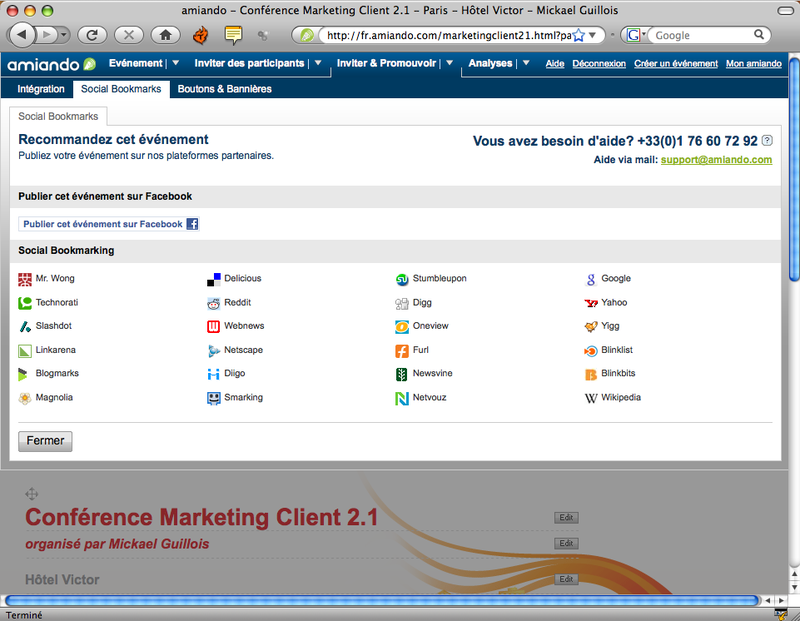The height and width of the screenshot is (621, 800).
Task: Open the Inviter des participants menu
Action: click(x=249, y=63)
